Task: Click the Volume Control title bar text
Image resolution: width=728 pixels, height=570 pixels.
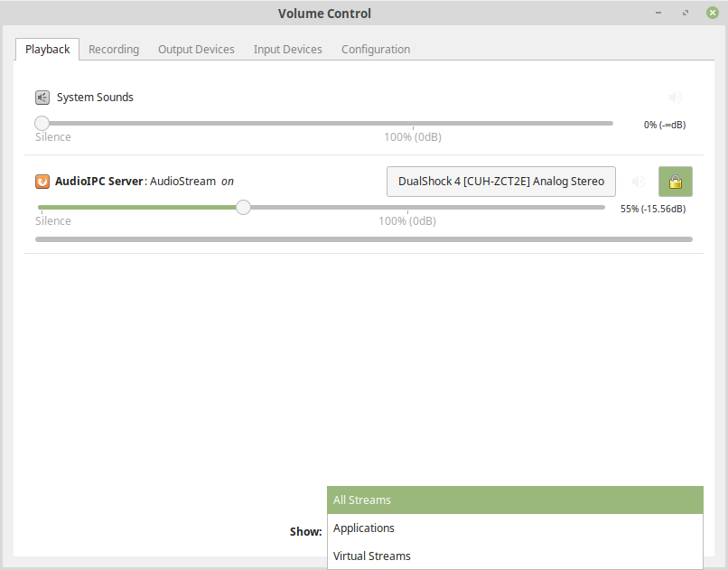Action: point(324,14)
